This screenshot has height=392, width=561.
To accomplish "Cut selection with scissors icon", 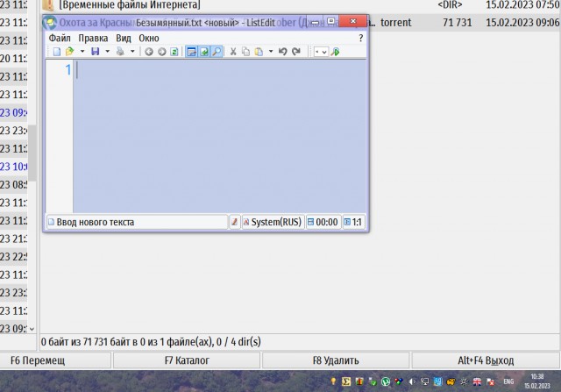I will click(x=233, y=52).
